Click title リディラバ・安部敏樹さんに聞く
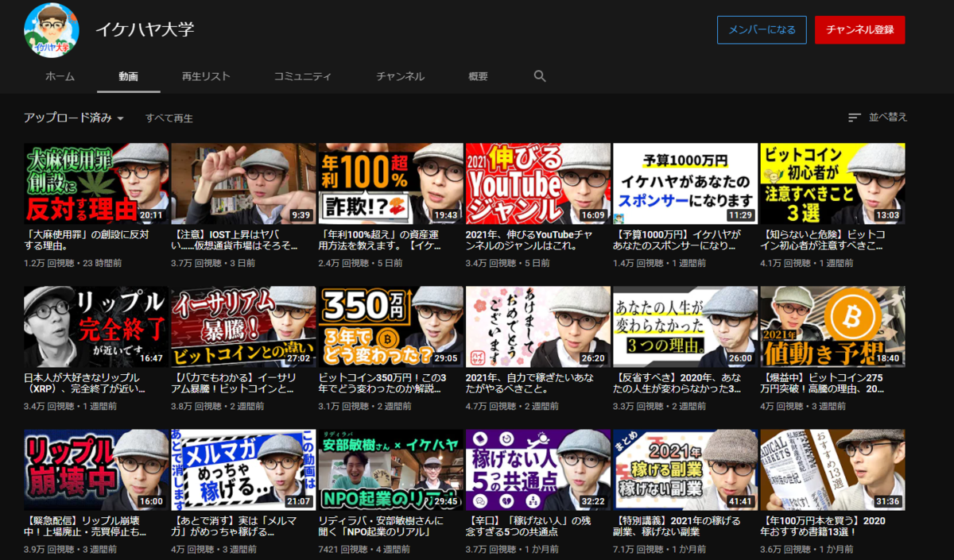954x560 pixels. click(x=382, y=526)
